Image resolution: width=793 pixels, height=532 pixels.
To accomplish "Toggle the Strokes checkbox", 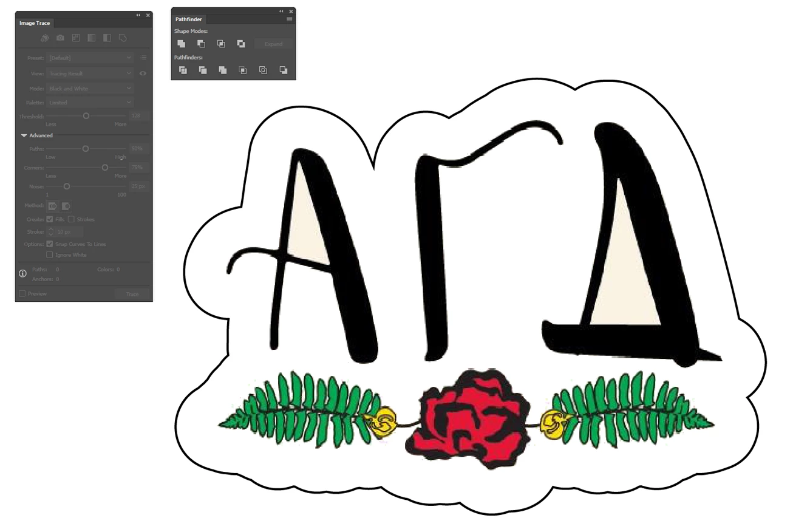I will click(x=71, y=219).
